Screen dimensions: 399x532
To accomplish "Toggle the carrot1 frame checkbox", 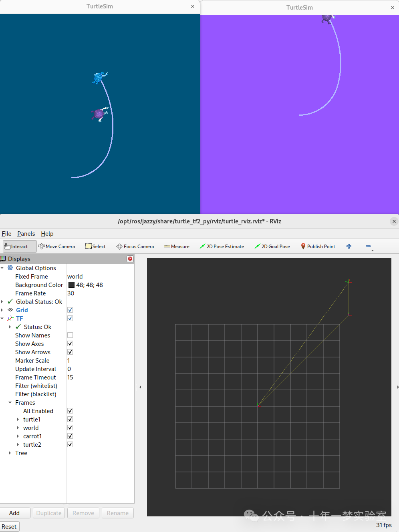I will [x=70, y=436].
